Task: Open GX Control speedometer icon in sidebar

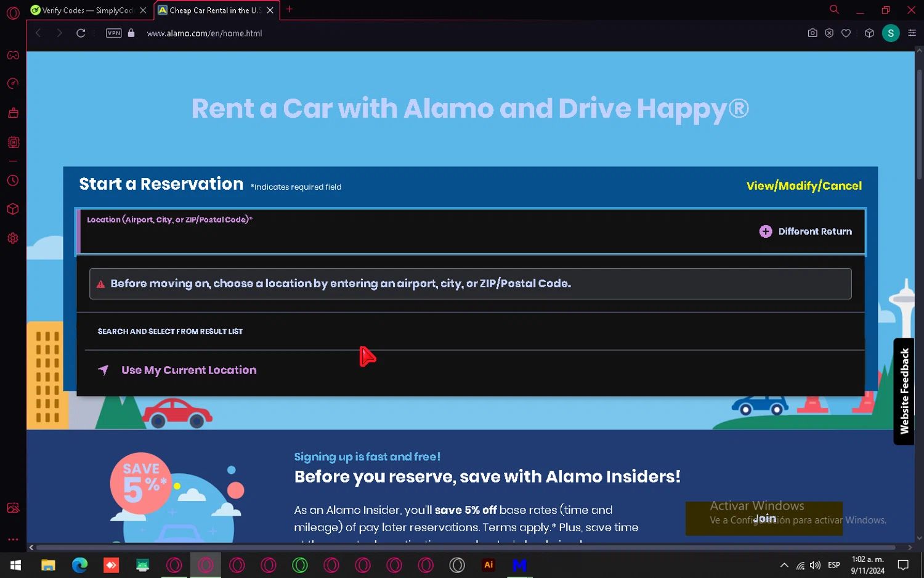Action: (x=13, y=84)
